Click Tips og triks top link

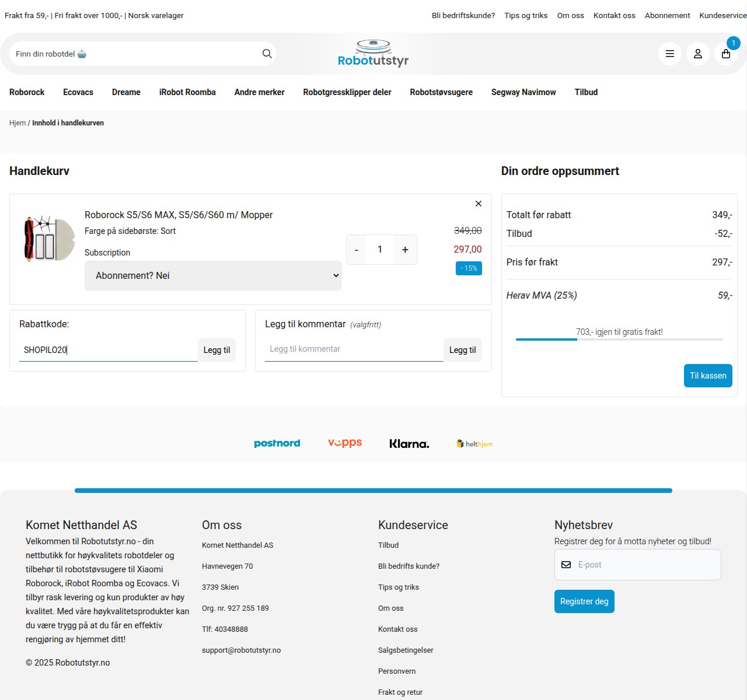[526, 16]
